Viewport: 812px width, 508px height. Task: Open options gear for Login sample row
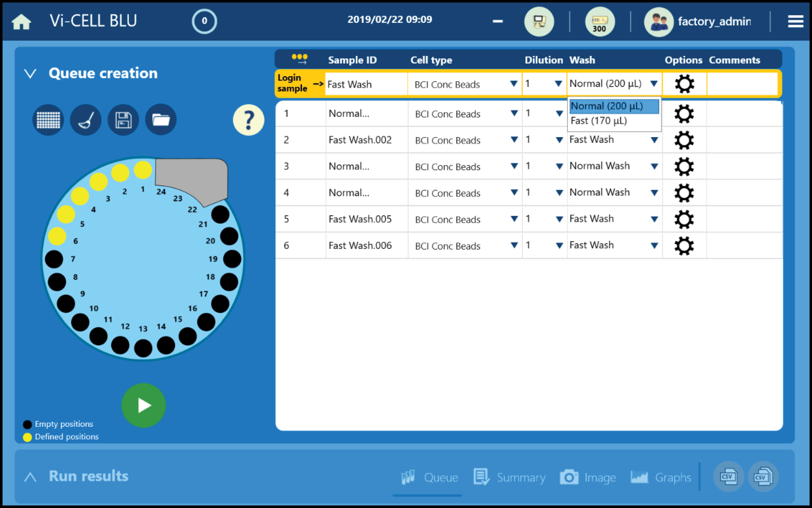point(684,84)
